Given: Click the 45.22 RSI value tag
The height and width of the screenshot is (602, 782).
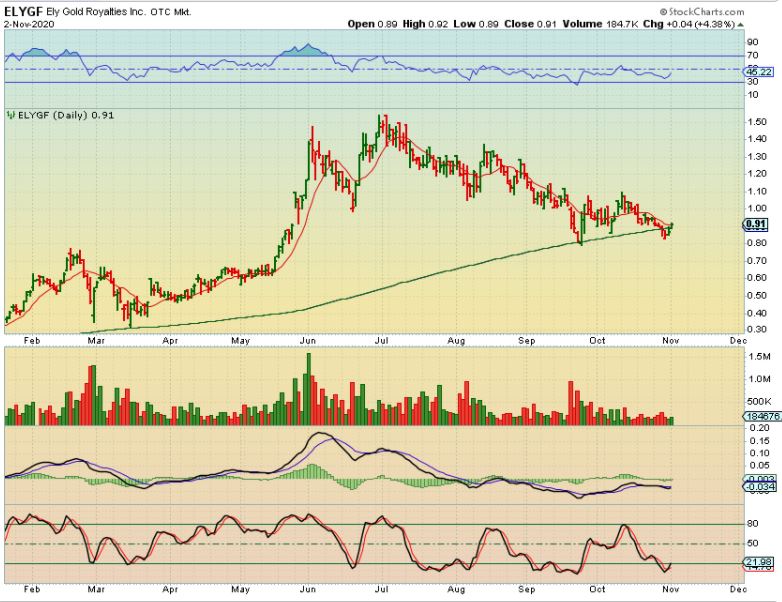Looking at the screenshot, I should [757, 72].
